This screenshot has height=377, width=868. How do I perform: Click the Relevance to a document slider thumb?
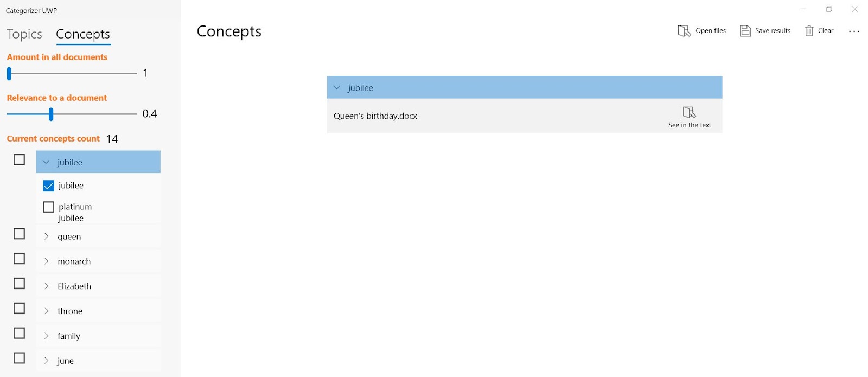point(51,114)
